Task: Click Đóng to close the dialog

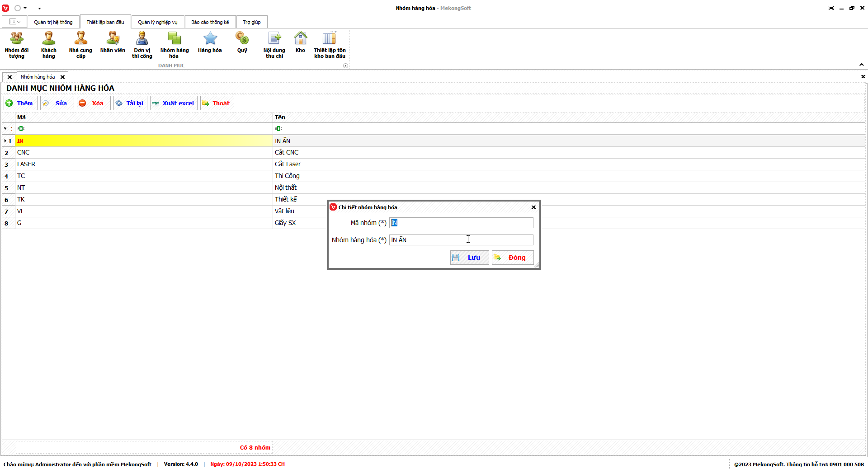Action: [513, 258]
